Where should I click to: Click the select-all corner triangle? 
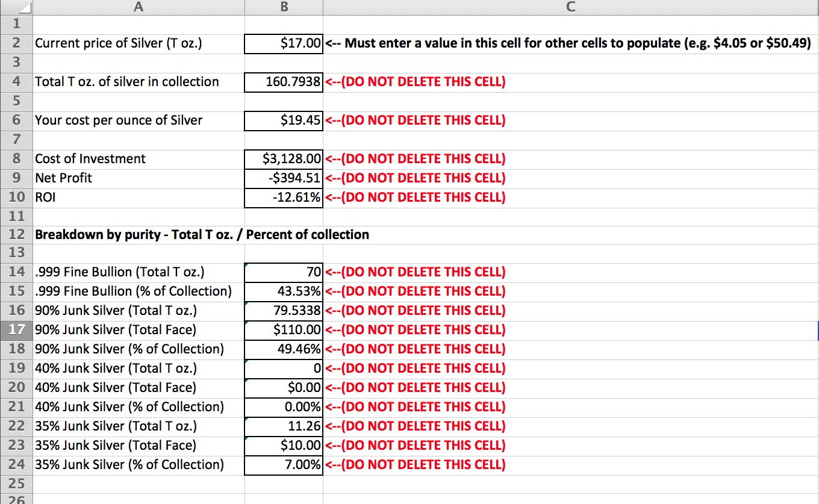[16, 7]
